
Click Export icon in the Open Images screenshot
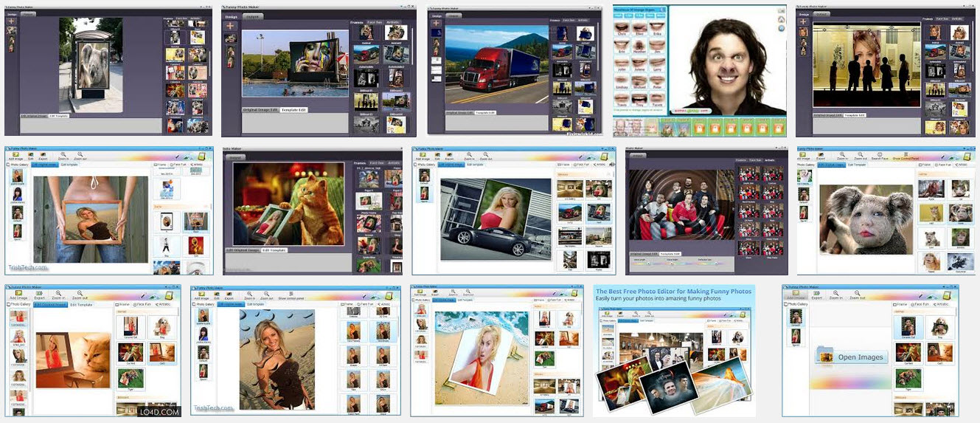[x=817, y=296]
